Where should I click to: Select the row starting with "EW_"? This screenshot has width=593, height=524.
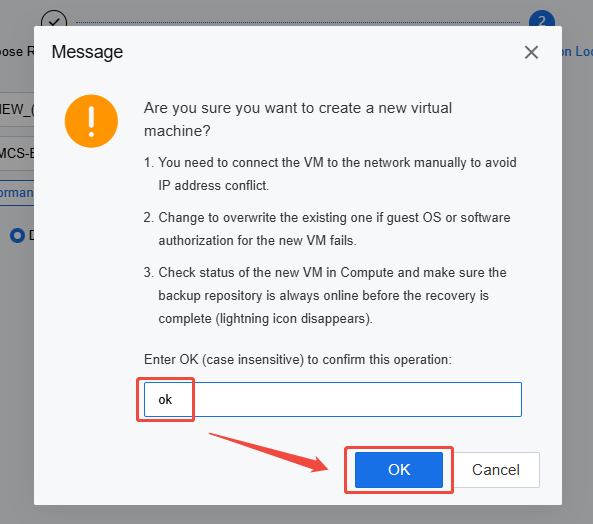[17, 110]
